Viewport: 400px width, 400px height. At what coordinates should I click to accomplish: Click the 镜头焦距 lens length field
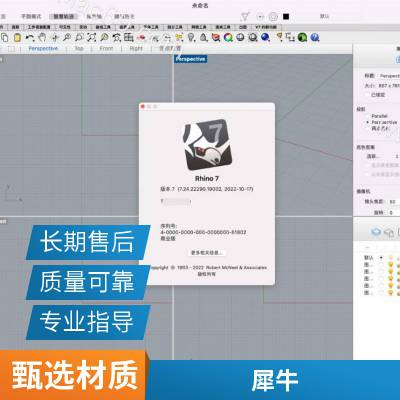click(x=393, y=202)
